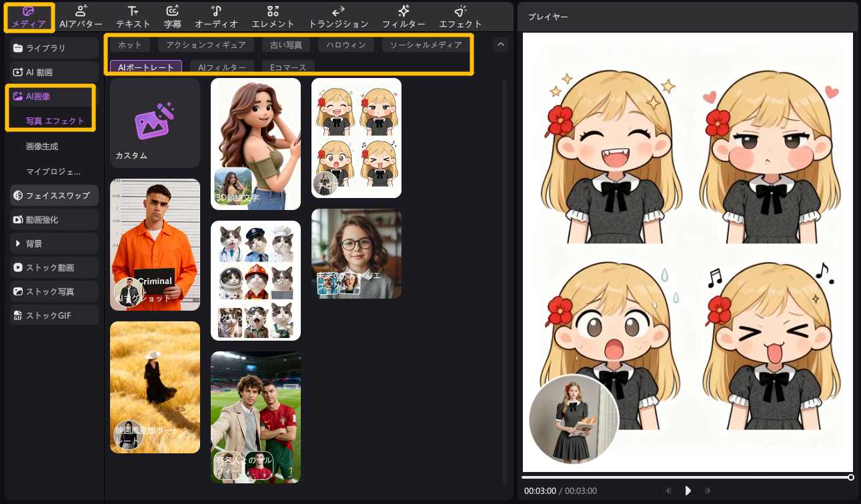Select the ホット category tag
Screen dimensions: 861x504
(x=130, y=45)
